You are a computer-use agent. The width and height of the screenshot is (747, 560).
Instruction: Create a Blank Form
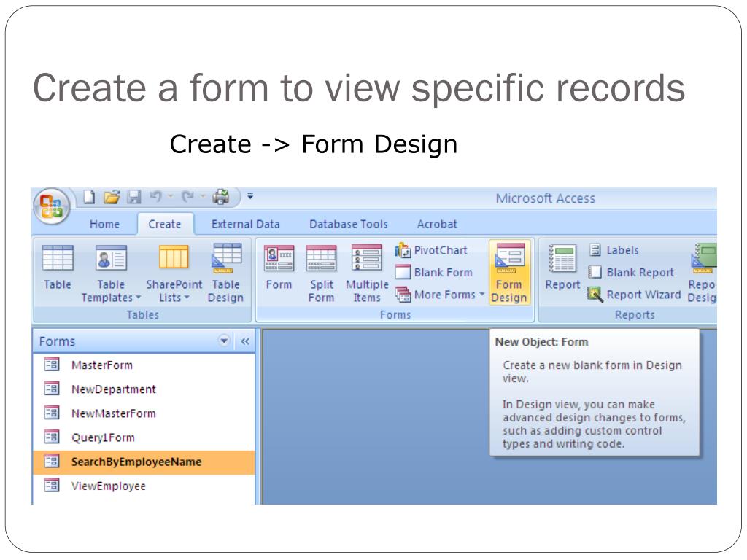(x=434, y=272)
